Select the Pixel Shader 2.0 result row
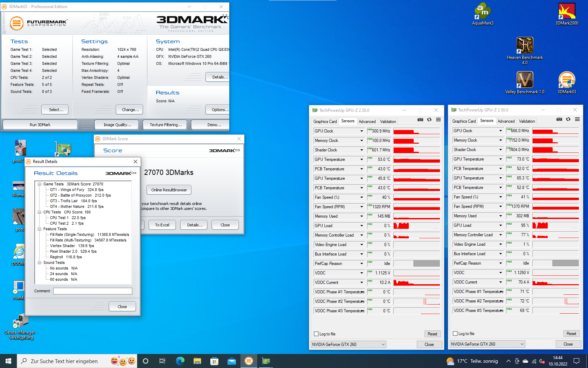Viewport: 588px width, 368px height. pyautogui.click(x=73, y=251)
